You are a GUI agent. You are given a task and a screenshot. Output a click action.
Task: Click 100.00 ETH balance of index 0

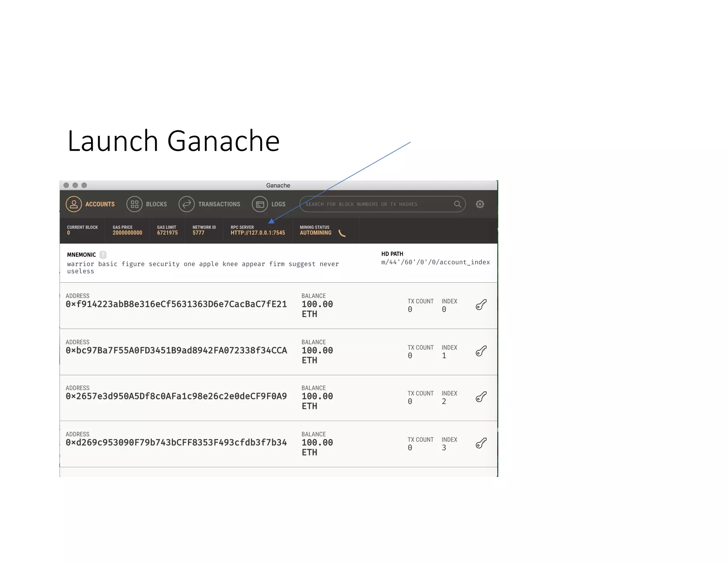click(317, 309)
